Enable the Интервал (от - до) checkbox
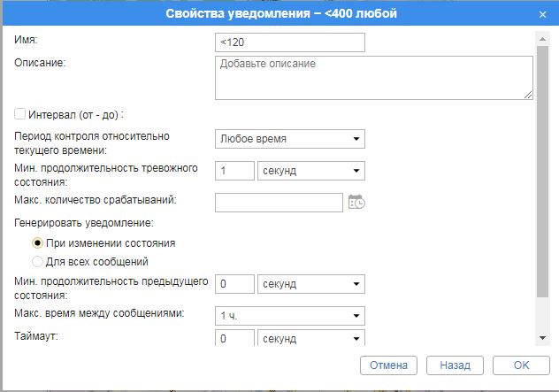 pos(20,114)
